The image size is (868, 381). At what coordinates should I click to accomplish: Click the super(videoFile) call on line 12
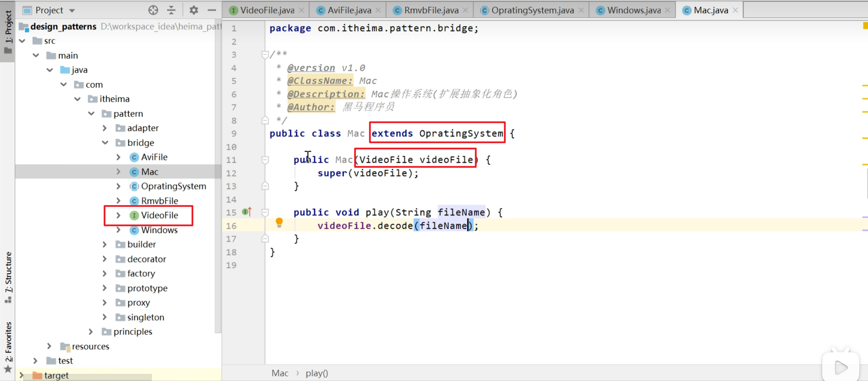(368, 173)
